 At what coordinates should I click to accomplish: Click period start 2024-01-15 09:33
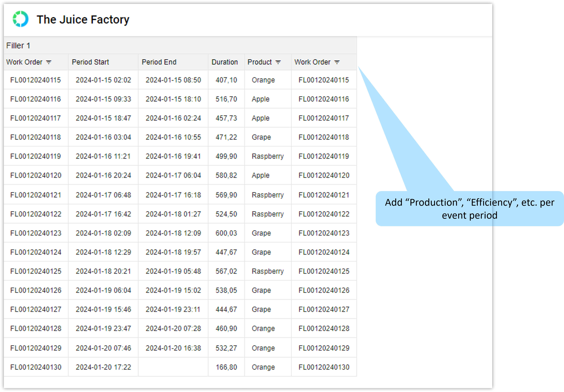(x=103, y=99)
